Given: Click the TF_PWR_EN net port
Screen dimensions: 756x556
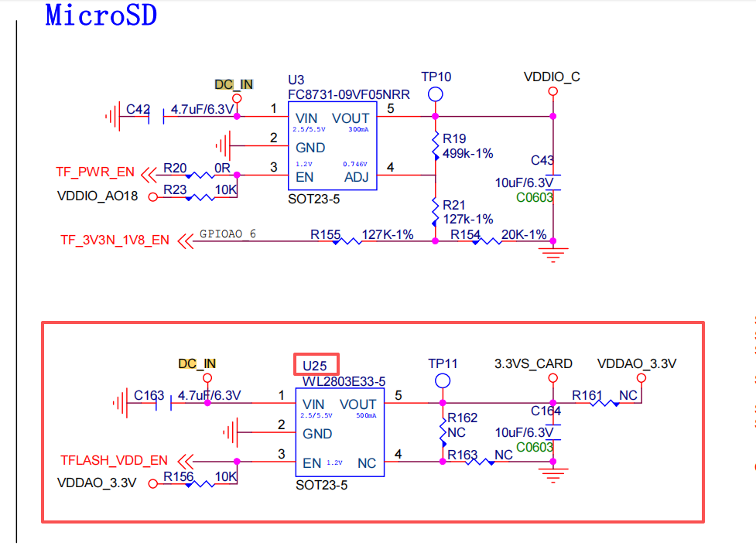Looking at the screenshot, I should click(x=95, y=172).
